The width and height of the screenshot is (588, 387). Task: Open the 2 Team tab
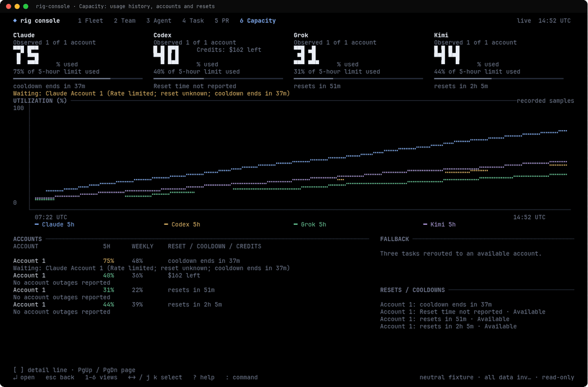(x=125, y=21)
